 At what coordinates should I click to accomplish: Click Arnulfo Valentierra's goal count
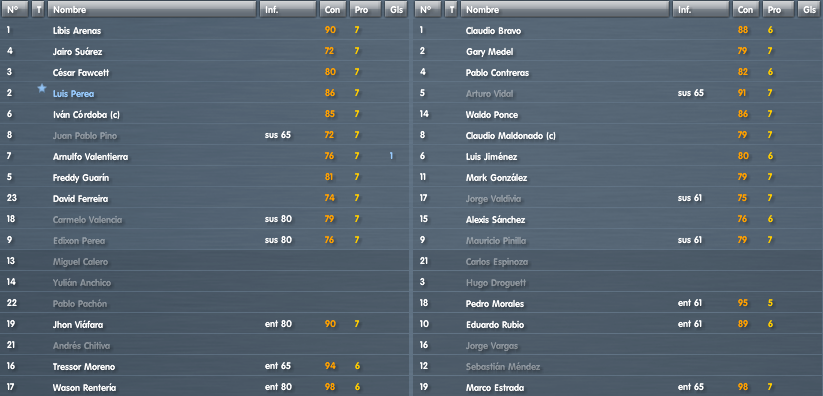(x=391, y=157)
